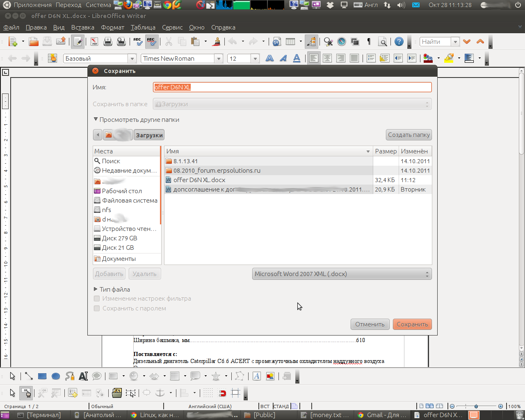The image size is (525, 420).
Task: Click the New document icon
Action: pos(13,41)
